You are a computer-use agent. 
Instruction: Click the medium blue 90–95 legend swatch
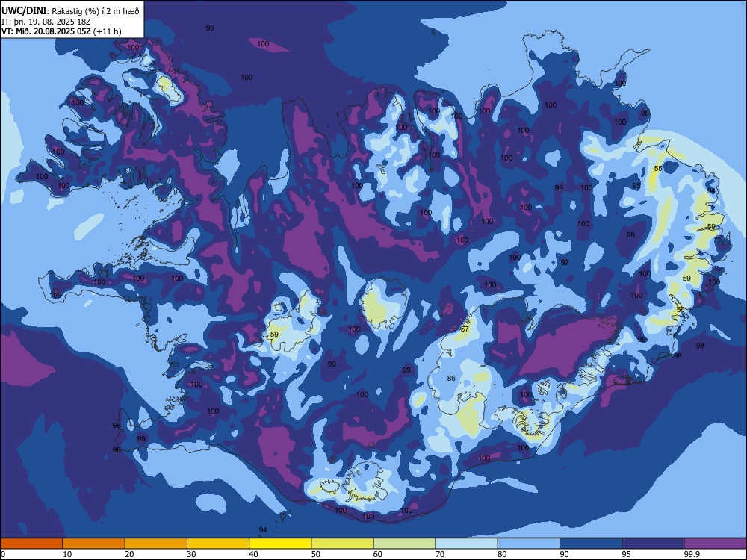(591, 544)
